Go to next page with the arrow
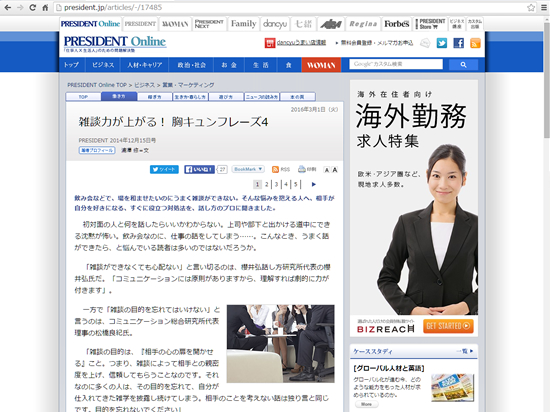550x412 pixels. 314,184
